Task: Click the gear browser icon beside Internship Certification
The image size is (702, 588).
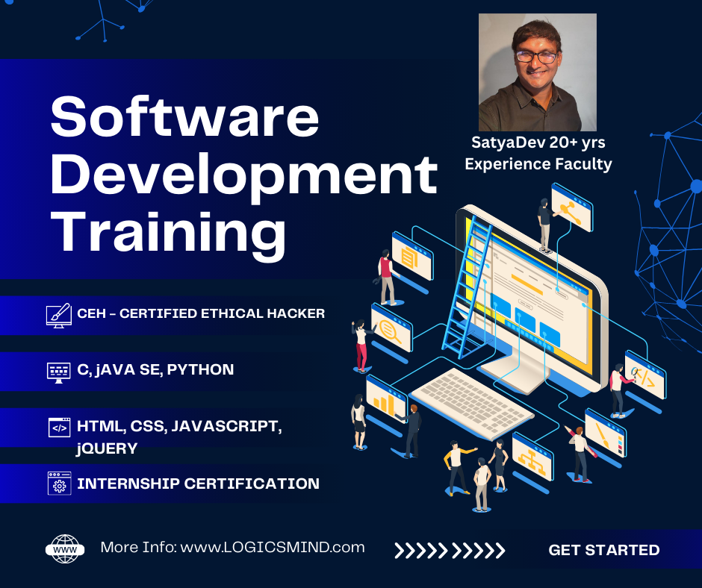Action: [x=58, y=484]
